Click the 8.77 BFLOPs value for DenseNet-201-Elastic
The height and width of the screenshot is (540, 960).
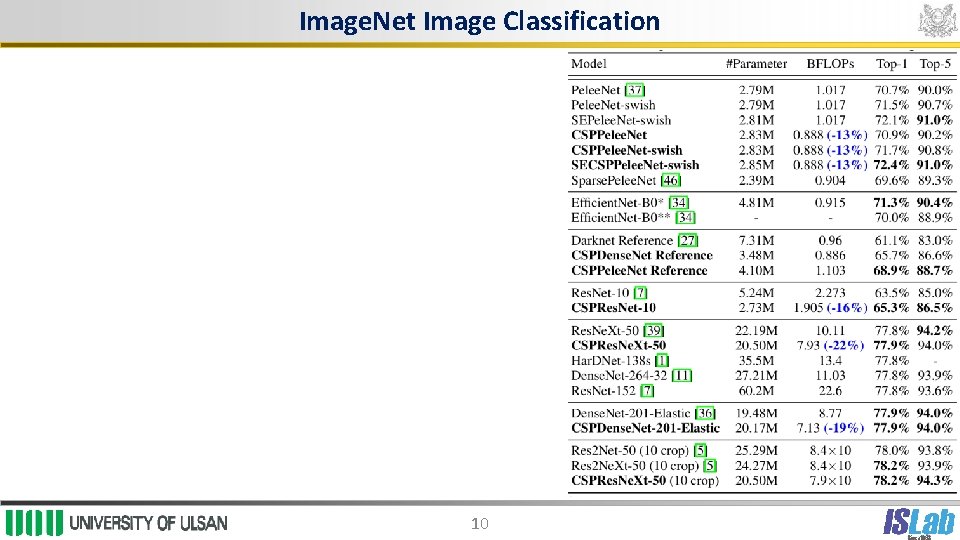point(830,413)
